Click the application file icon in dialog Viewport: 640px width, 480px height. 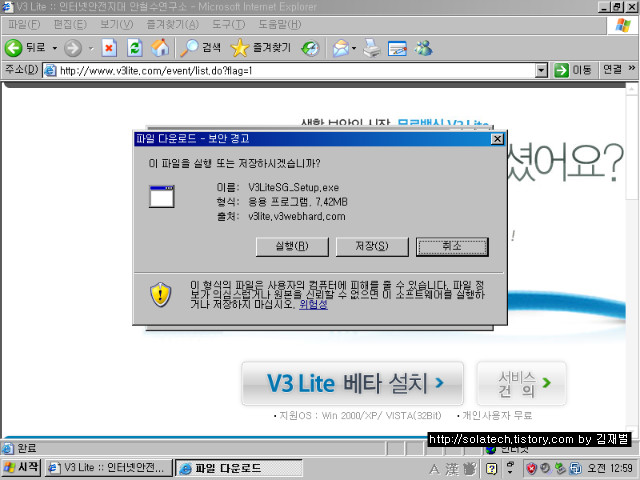(x=162, y=196)
